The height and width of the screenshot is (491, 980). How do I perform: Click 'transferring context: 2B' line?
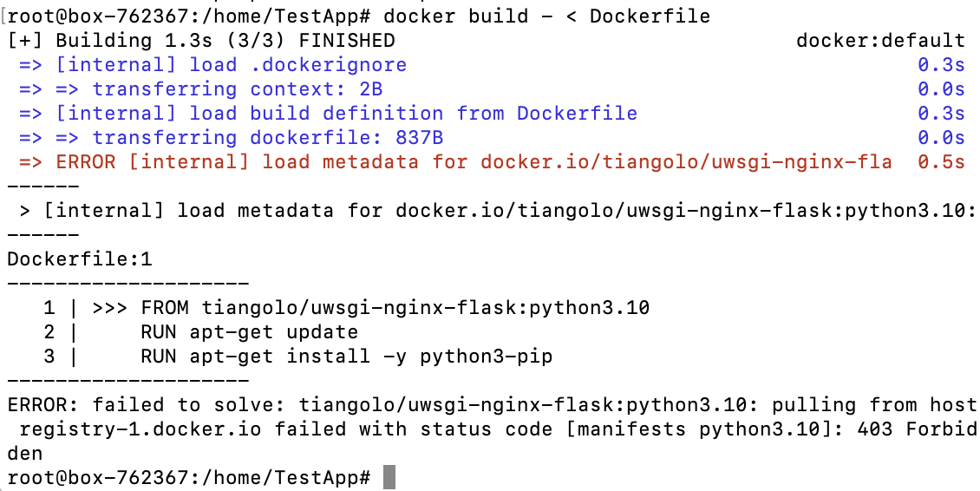[200, 88]
